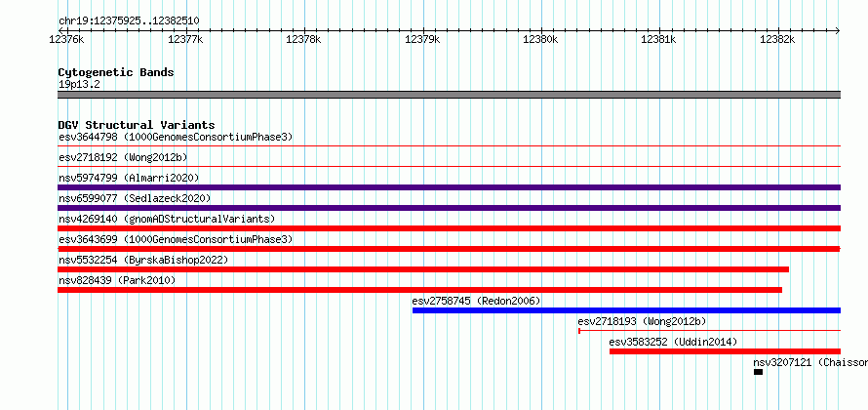Open variant nsv5974799 (Almarri2020) label
Screen dimensions: 868x410
point(129,178)
